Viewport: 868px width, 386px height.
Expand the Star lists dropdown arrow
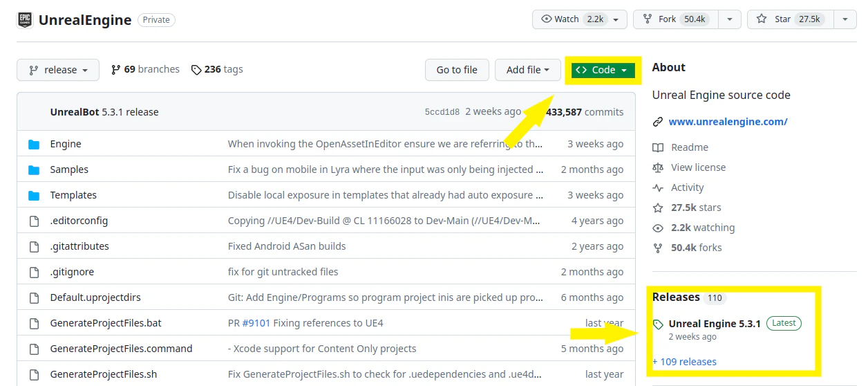point(845,19)
